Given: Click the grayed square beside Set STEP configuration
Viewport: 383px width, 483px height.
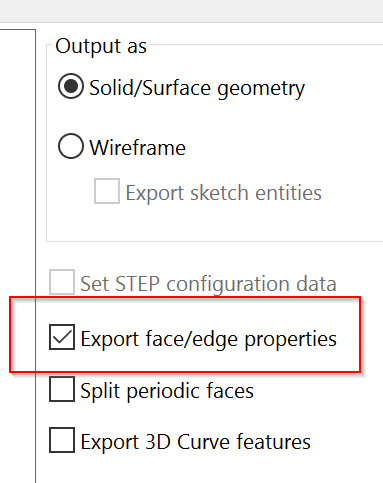Looking at the screenshot, I should pyautogui.click(x=62, y=282).
